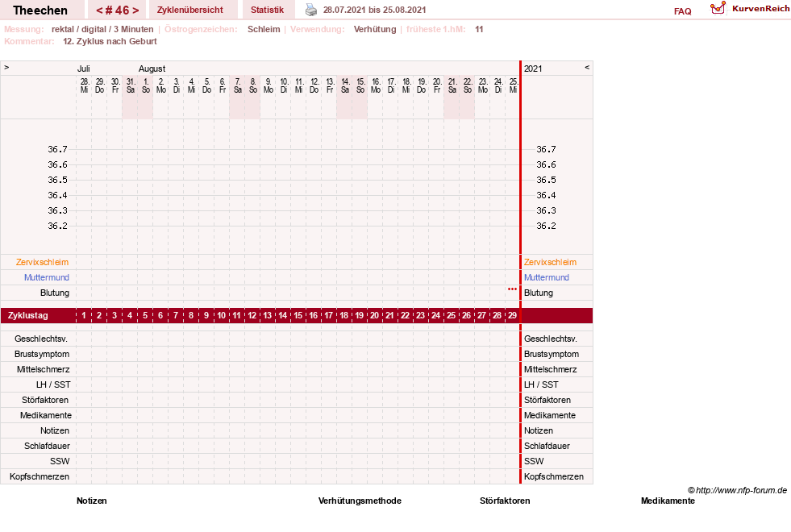Click the Verhütung usage value

(x=375, y=29)
